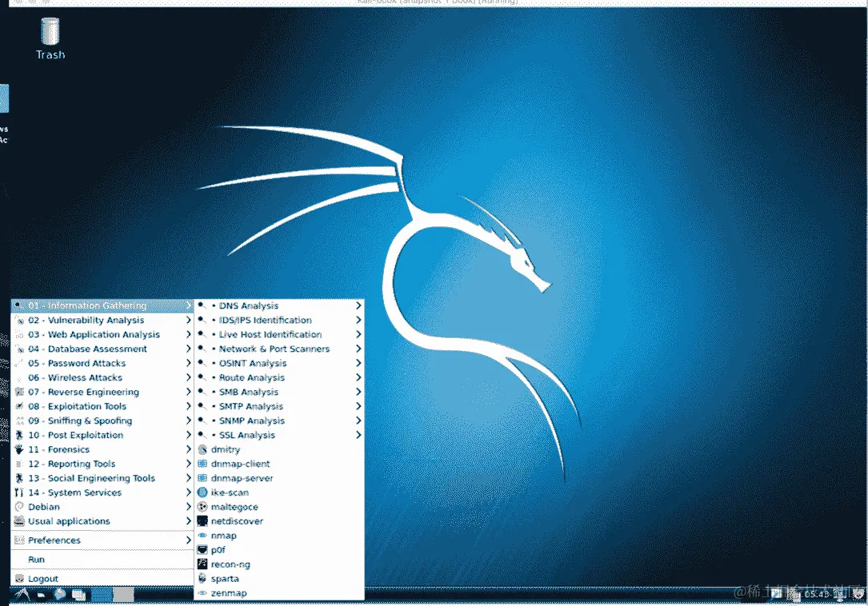This screenshot has height=606, width=868.
Task: Open SMB Analysis submenu entry
Action: click(279, 392)
